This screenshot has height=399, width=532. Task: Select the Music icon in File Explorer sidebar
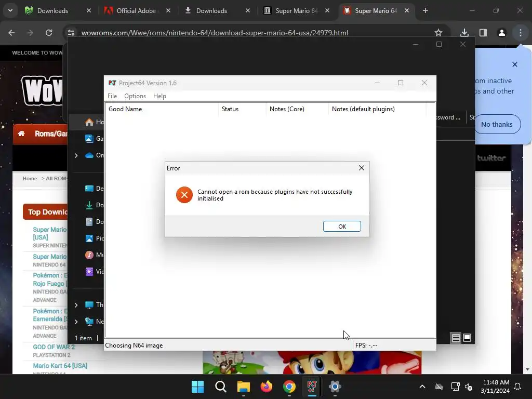pyautogui.click(x=89, y=255)
